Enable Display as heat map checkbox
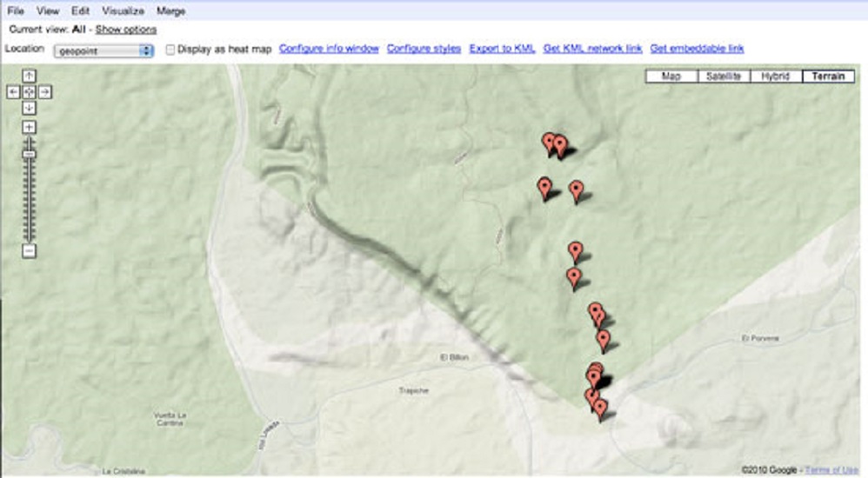868x478 pixels. click(x=170, y=50)
